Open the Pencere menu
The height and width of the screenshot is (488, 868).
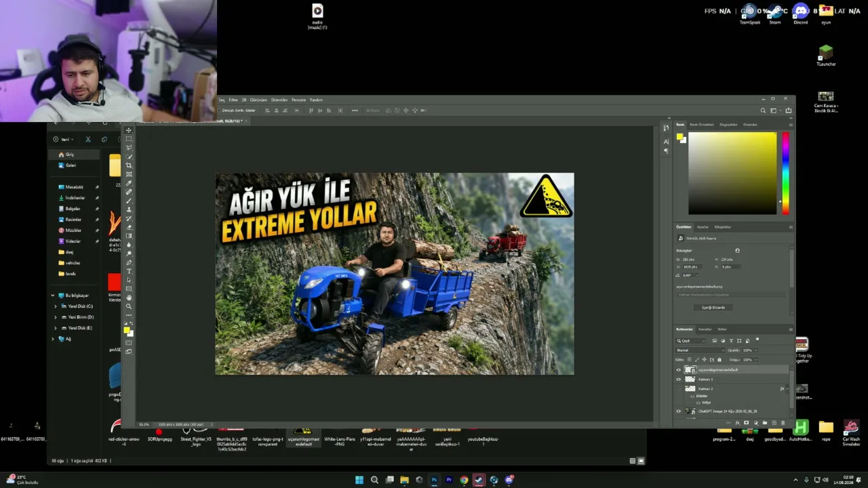click(298, 100)
